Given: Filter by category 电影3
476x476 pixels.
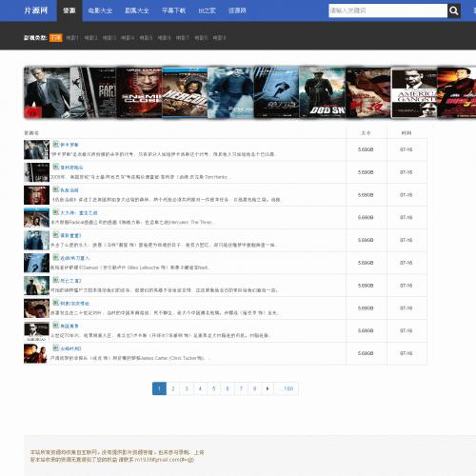Looking at the screenshot, I should tap(109, 38).
